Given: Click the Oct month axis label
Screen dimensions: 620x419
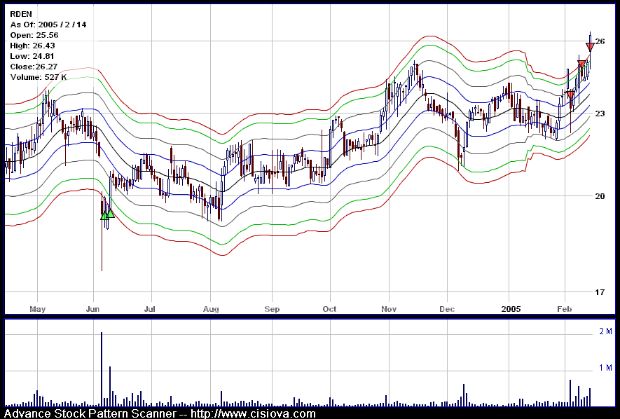Looking at the screenshot, I should tap(329, 309).
